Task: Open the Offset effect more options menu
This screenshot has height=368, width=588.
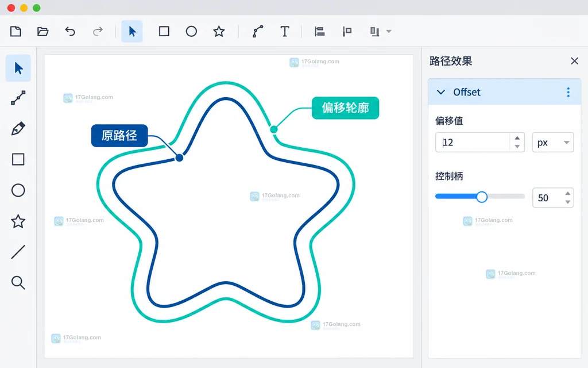Action: [x=568, y=92]
